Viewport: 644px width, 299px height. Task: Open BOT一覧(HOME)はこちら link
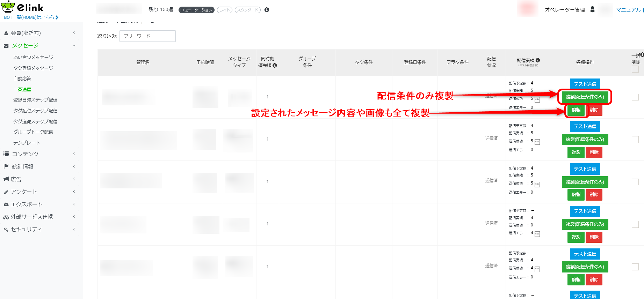click(31, 17)
